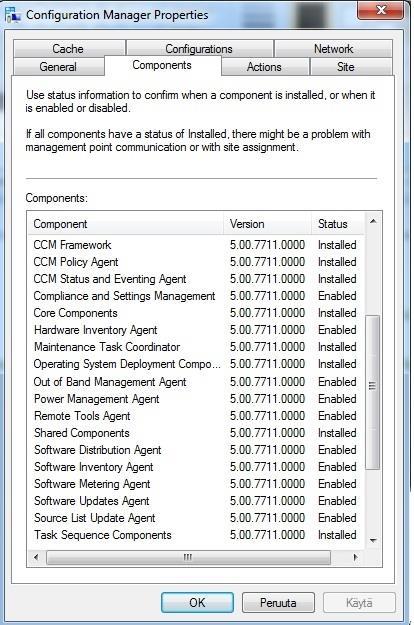Viewport: 414px width, 625px height.
Task: Click the horizontal scroll left arrow
Action: 37,557
